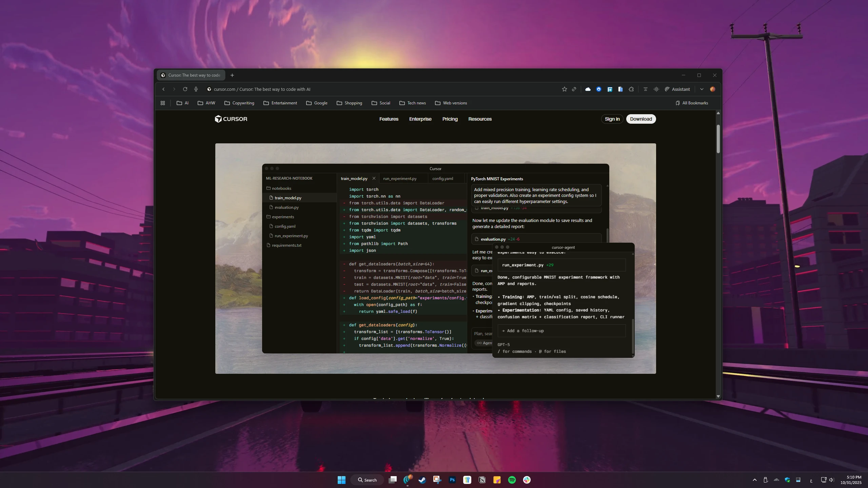Bookmark this page with the star icon

[x=564, y=89]
